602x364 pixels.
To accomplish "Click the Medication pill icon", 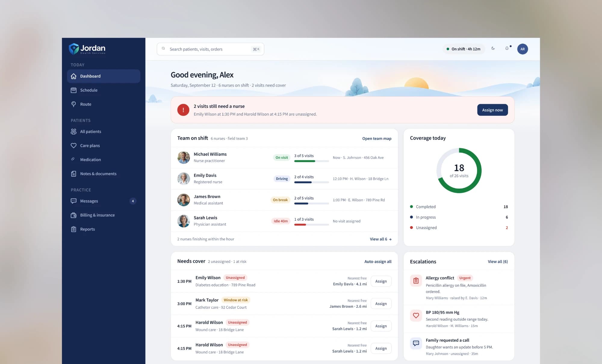I will click(73, 159).
